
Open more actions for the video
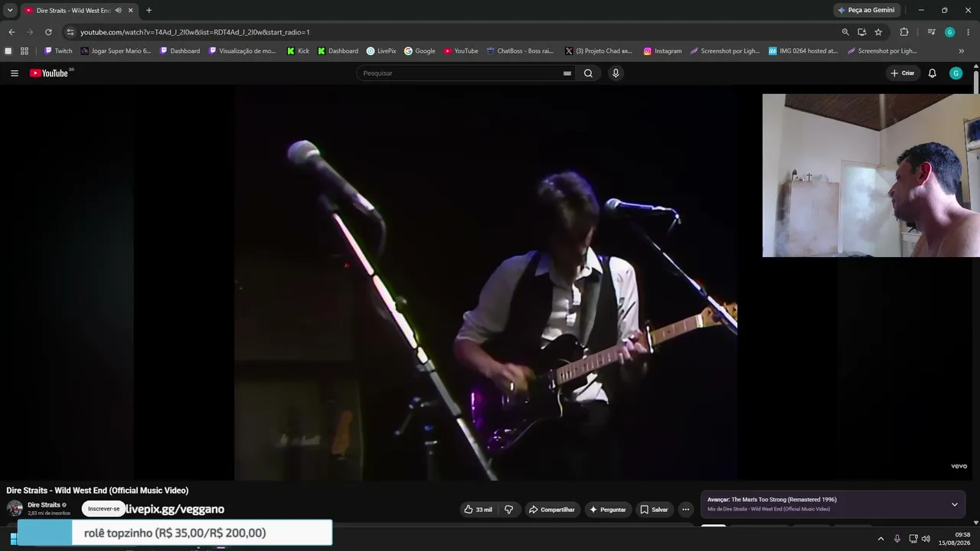(x=686, y=510)
